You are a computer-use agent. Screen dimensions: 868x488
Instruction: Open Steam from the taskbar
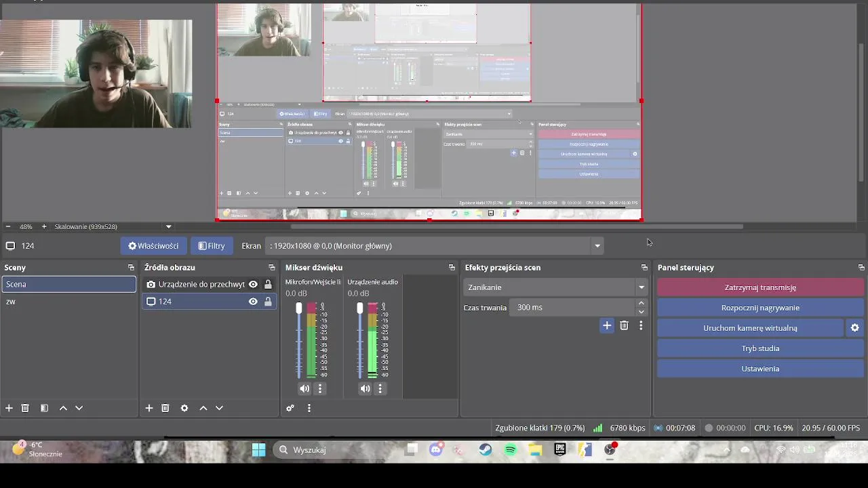click(486, 449)
